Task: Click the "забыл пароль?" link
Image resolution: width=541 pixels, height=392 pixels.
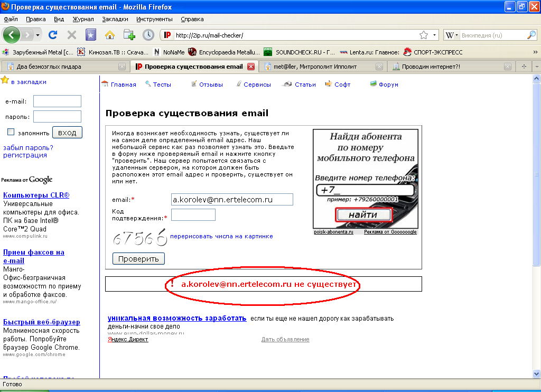Action: 28,147
